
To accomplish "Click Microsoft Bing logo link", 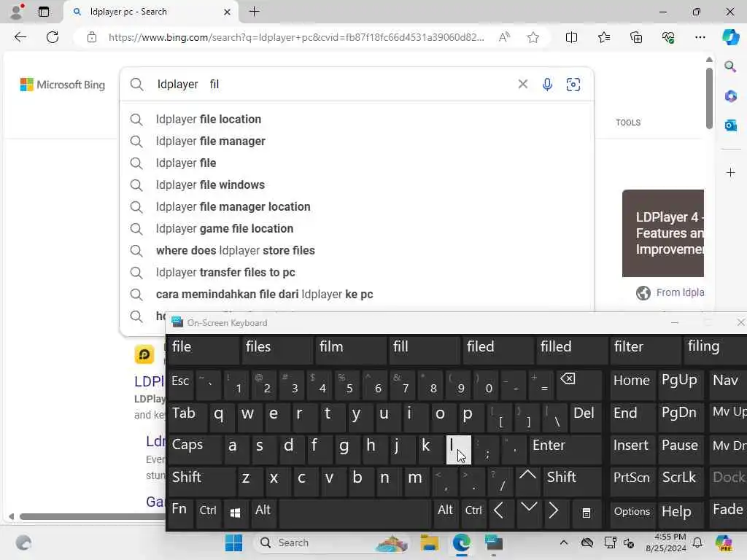I will click(63, 85).
